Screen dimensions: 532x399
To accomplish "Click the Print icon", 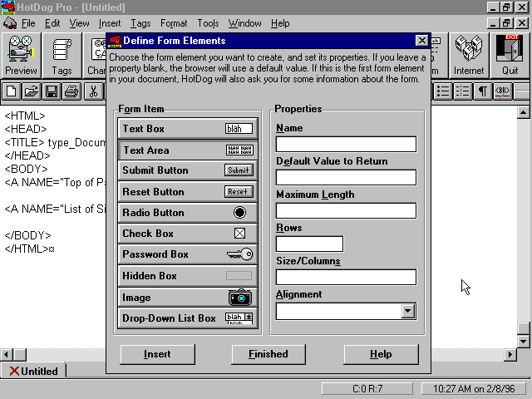I will pyautogui.click(x=71, y=91).
